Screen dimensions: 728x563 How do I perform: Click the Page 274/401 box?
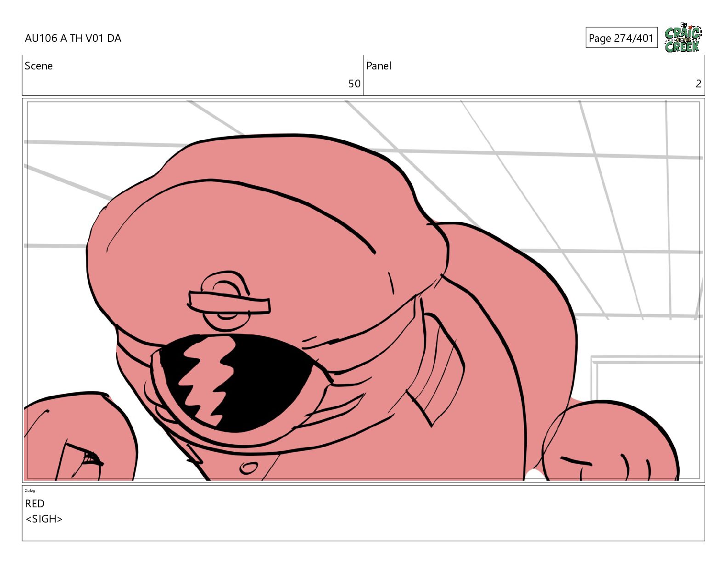tap(621, 38)
